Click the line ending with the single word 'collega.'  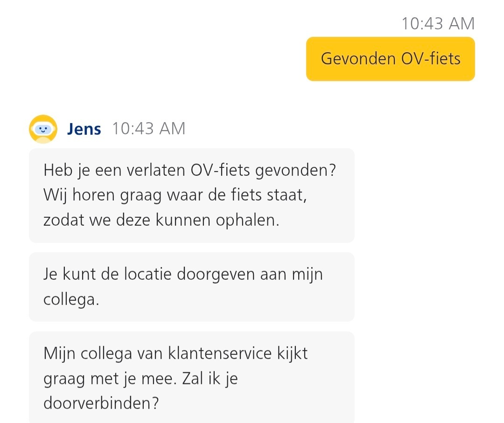(x=71, y=299)
